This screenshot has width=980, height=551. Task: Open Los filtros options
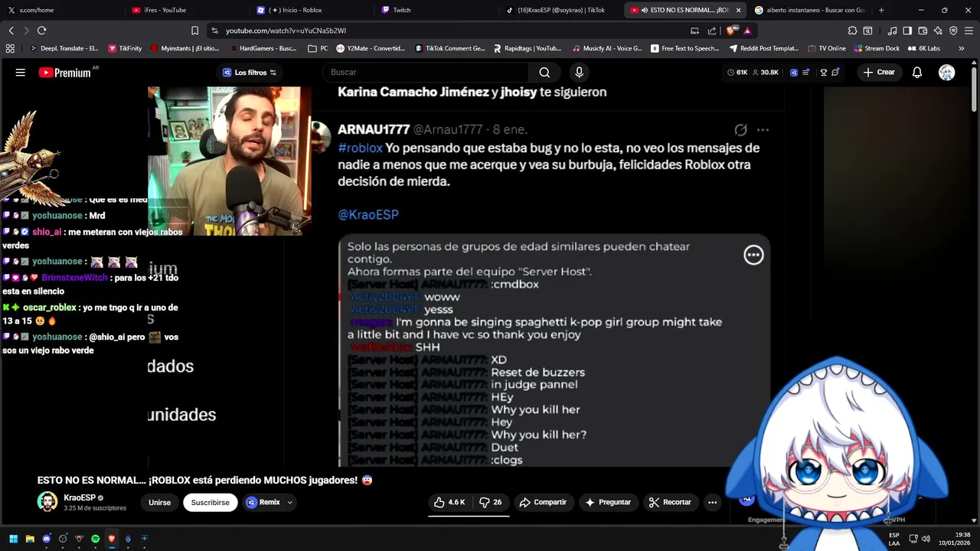pos(250,73)
